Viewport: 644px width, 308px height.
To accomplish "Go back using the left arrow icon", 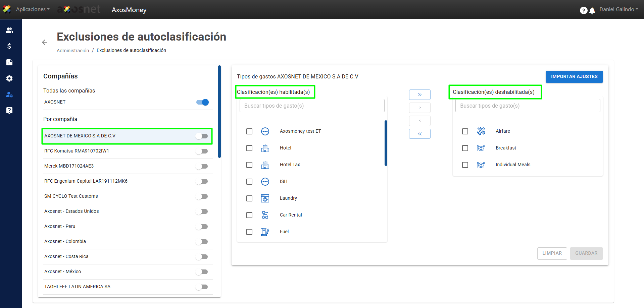I will coord(45,42).
